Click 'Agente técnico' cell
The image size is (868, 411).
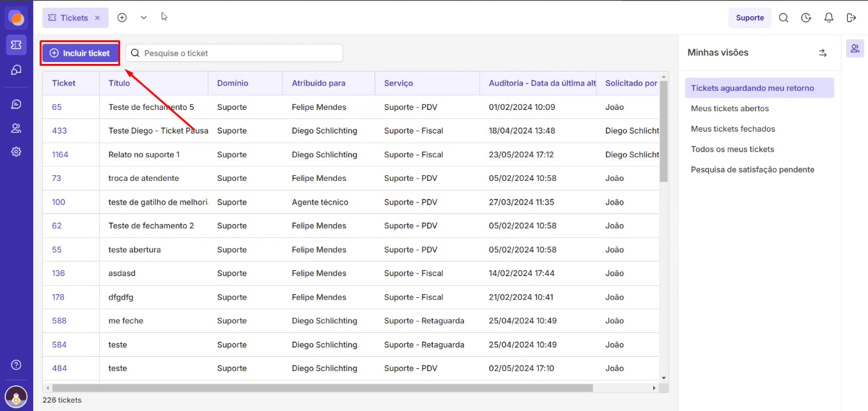pos(320,202)
